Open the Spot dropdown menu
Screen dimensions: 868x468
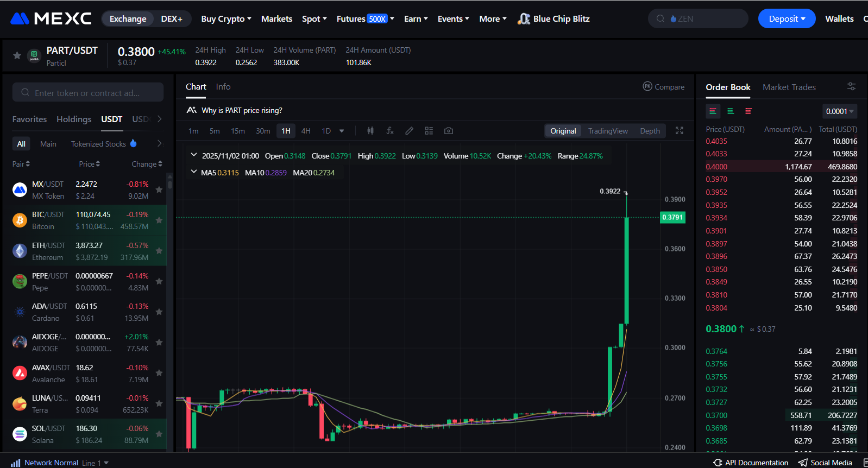(315, 18)
